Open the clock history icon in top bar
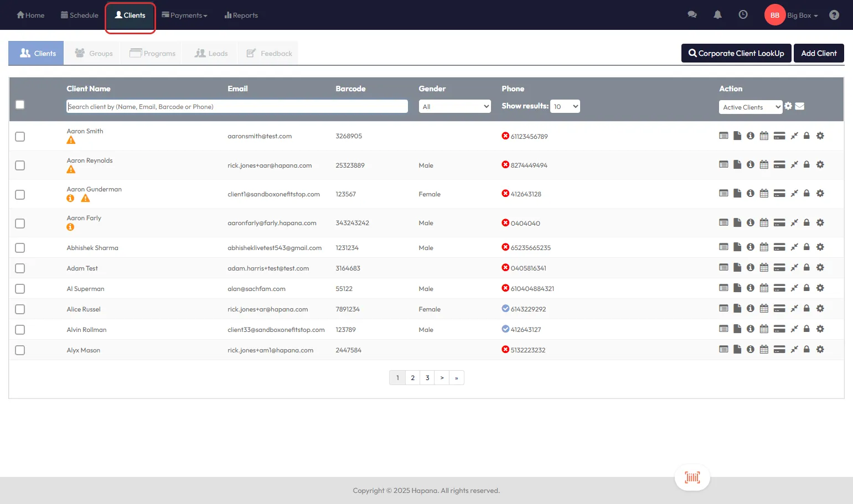 tap(743, 15)
